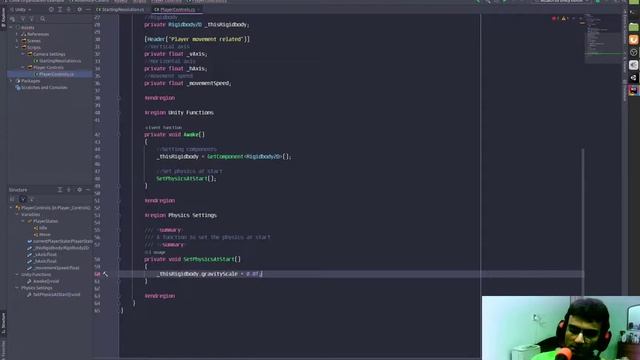This screenshot has height=360, width=640.
Task: Collapse the Variables region in Structure
Action: click(17, 214)
